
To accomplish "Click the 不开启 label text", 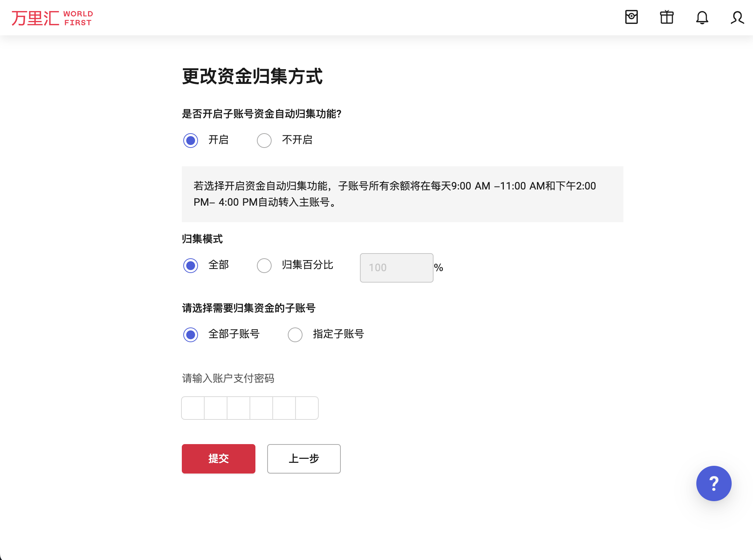I will [297, 140].
